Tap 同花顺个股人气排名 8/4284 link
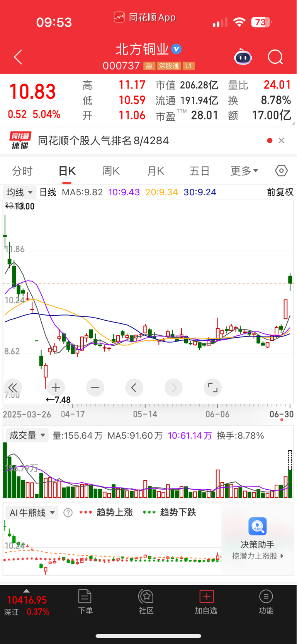This screenshot has height=644, width=297. [104, 140]
